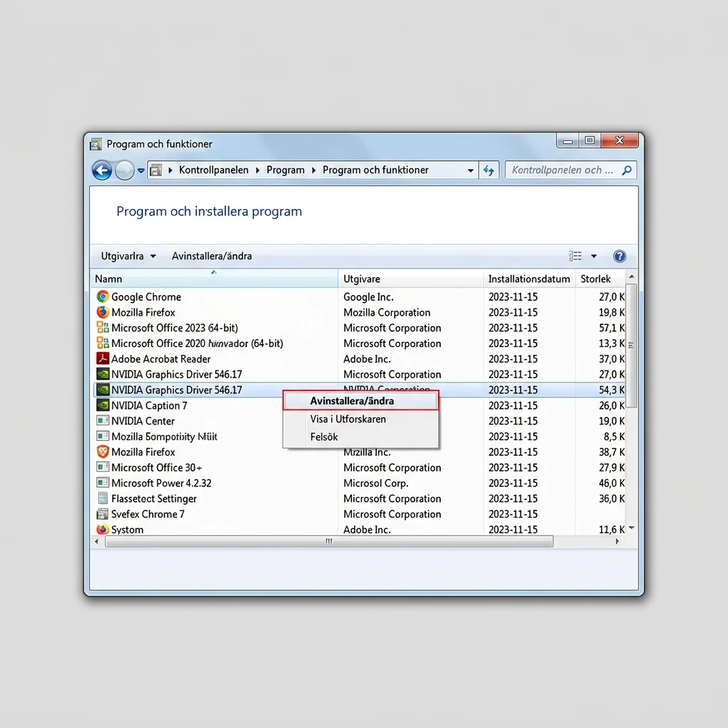Open the Utgivarlra dropdown menu
Image resolution: width=728 pixels, height=728 pixels.
128,256
